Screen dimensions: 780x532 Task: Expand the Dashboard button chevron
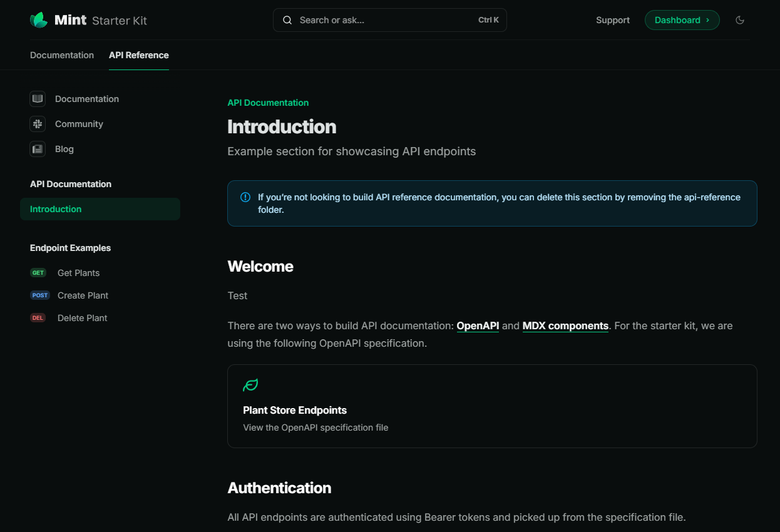coord(707,19)
